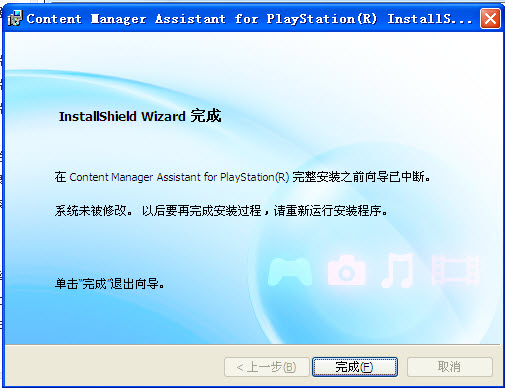Click the 完成(F) finish button
The width and height of the screenshot is (505, 388).
[x=355, y=367]
